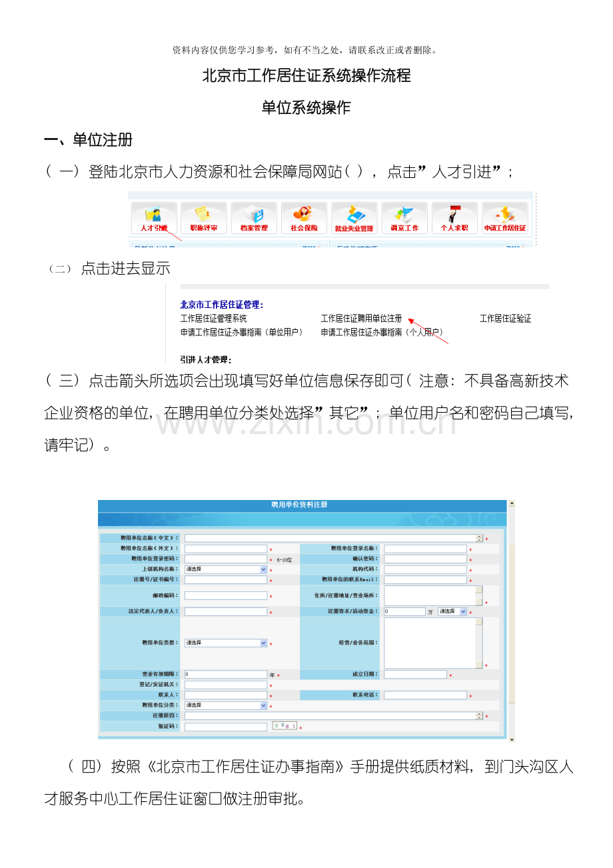Image resolution: width=613 pixels, height=868 pixels.
Task: Open the 申请工作居住证 icon
Action: (505, 218)
